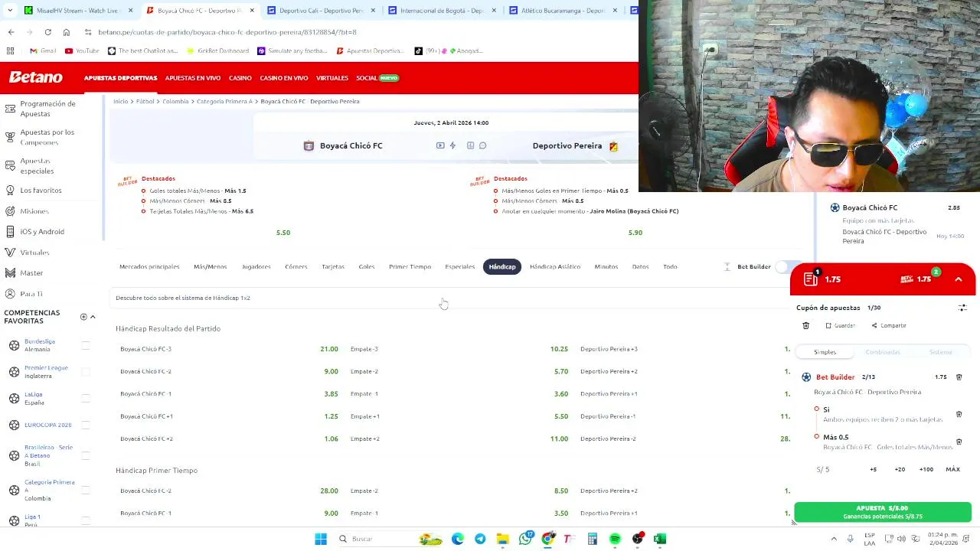Delete the 'Sí' selection from slip
The width and height of the screenshot is (980, 551).
(x=959, y=414)
